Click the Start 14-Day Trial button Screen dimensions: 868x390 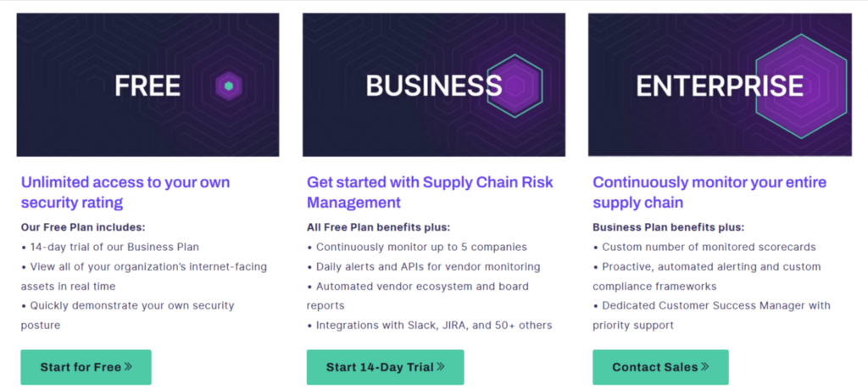pyautogui.click(x=386, y=367)
